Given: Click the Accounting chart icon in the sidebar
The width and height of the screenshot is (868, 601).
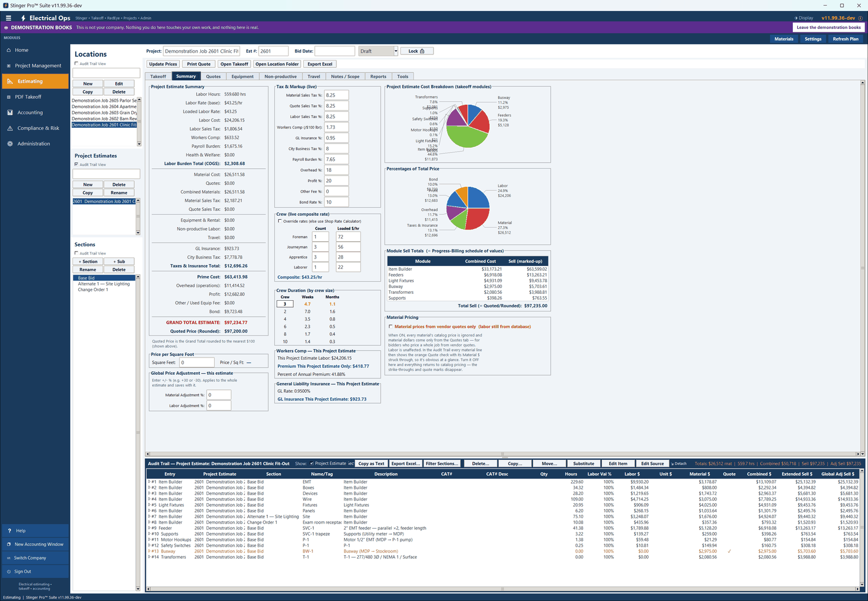Looking at the screenshot, I should coord(10,113).
